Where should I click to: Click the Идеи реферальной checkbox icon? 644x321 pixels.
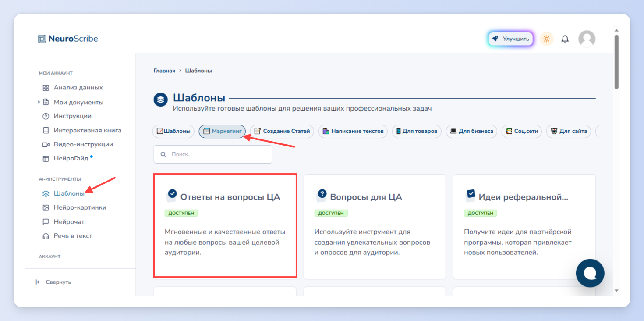[471, 194]
